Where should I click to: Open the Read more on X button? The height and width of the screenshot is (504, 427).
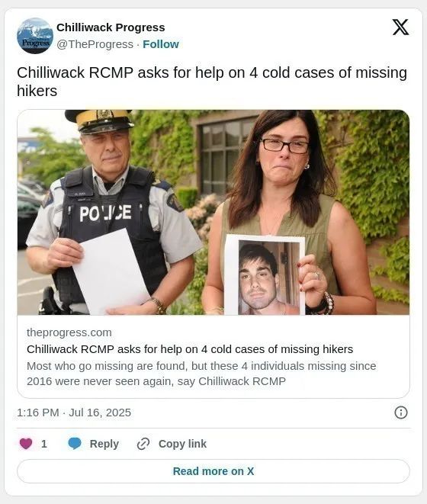(213, 471)
